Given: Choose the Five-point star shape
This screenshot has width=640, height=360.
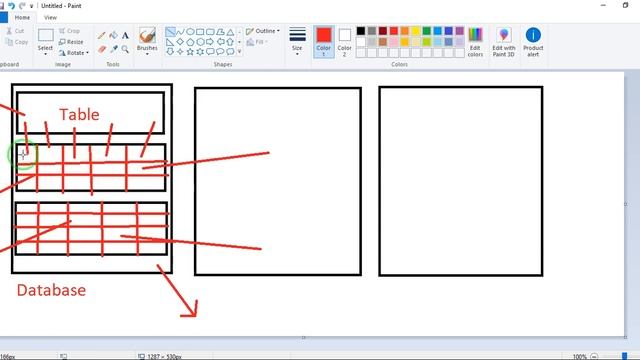Looking at the screenshot, I should (x=190, y=51).
